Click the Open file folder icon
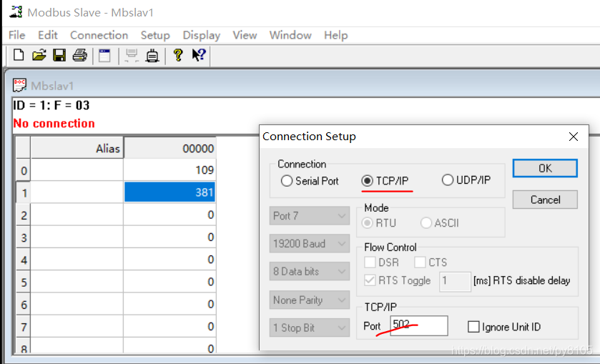 click(39, 55)
